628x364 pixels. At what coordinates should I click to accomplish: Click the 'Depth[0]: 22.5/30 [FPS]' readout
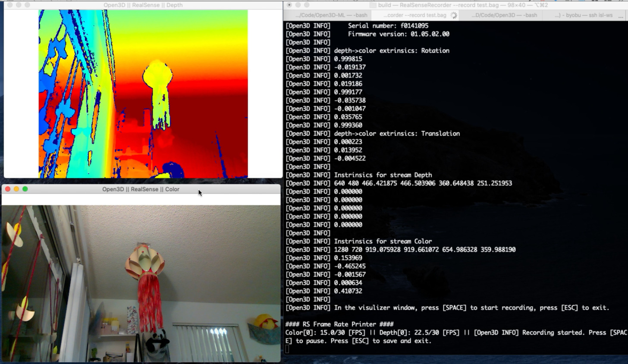click(x=421, y=333)
